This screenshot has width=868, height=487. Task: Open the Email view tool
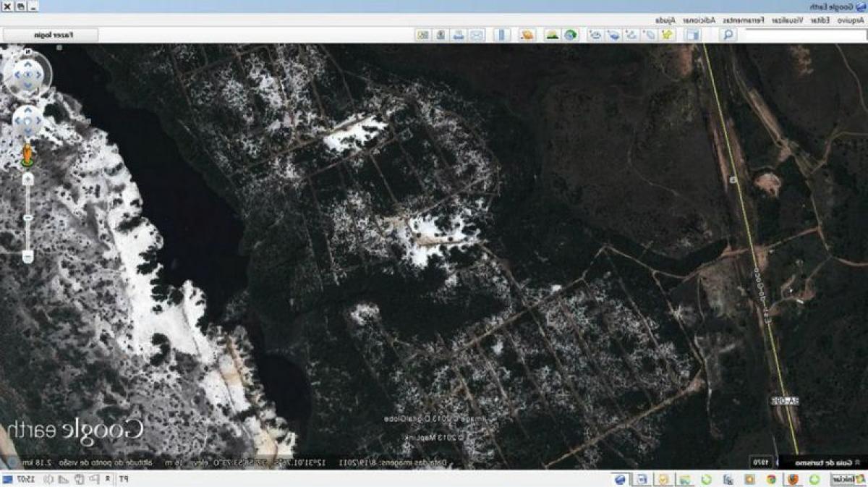[475, 34]
